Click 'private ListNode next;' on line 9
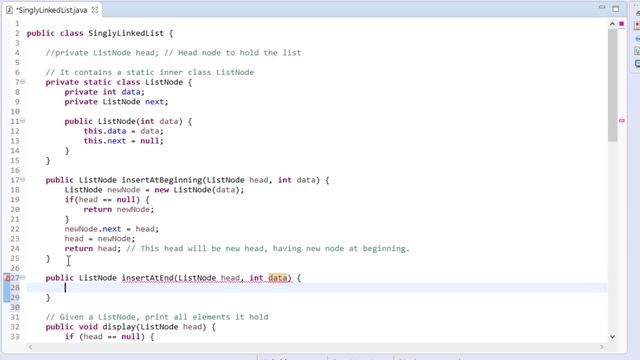This screenshot has width=640, height=360. tap(116, 102)
